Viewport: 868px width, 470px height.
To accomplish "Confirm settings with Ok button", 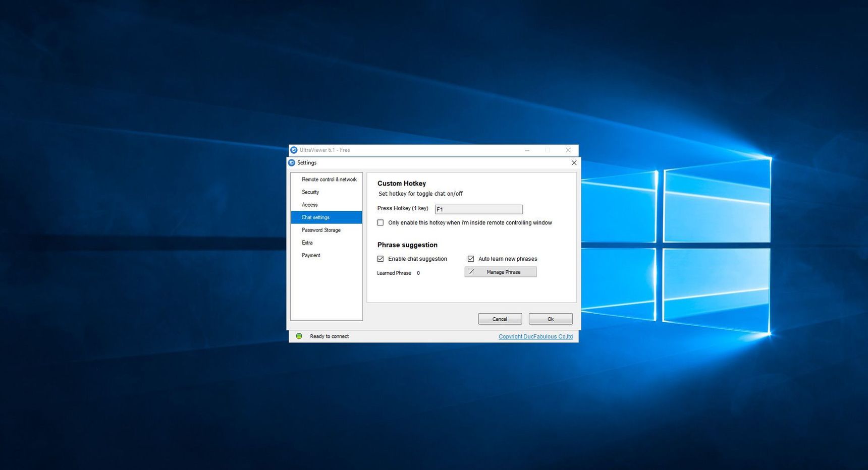I will coord(551,319).
